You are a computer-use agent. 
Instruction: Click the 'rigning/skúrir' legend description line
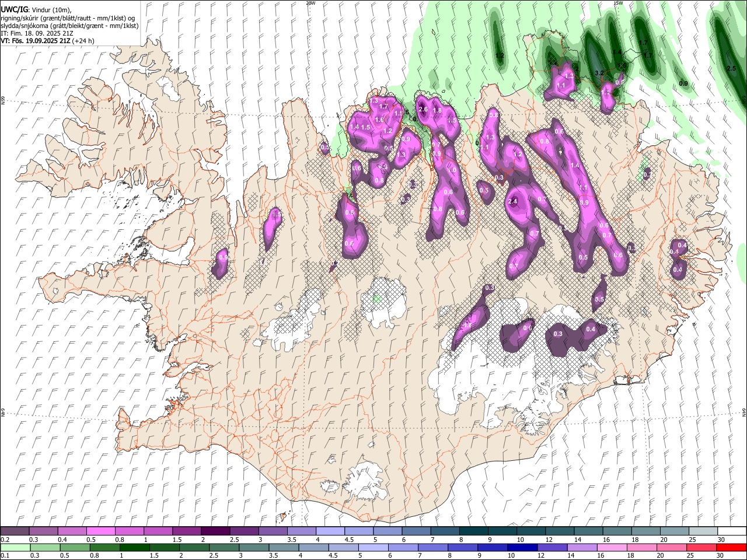(68, 18)
